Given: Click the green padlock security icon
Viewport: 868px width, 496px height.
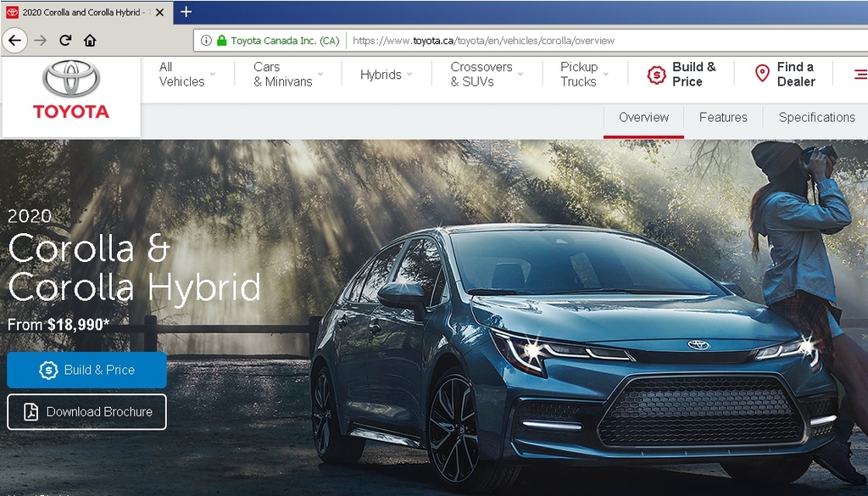Looking at the screenshot, I should tap(221, 41).
